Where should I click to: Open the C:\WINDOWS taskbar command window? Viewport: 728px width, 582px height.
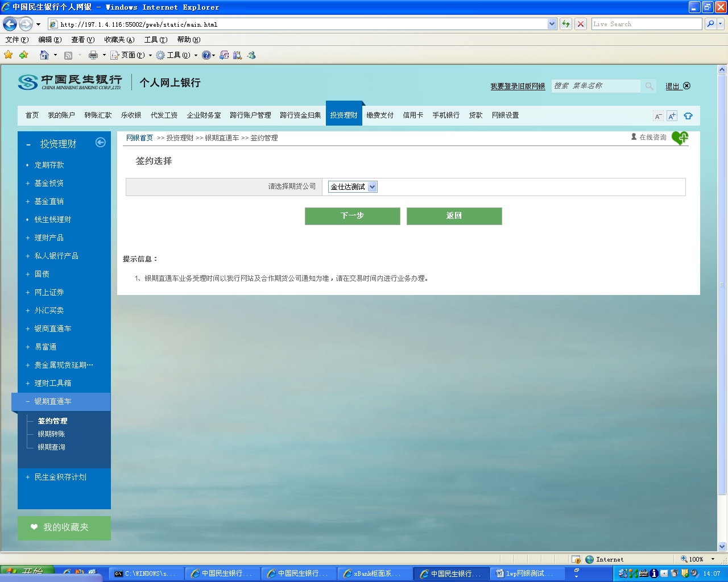[x=147, y=573]
